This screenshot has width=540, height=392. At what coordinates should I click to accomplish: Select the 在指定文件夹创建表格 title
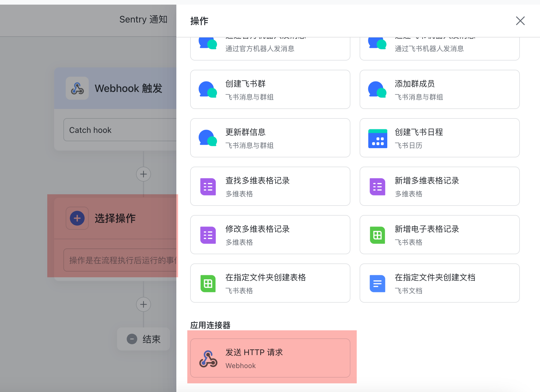pyautogui.click(x=266, y=277)
